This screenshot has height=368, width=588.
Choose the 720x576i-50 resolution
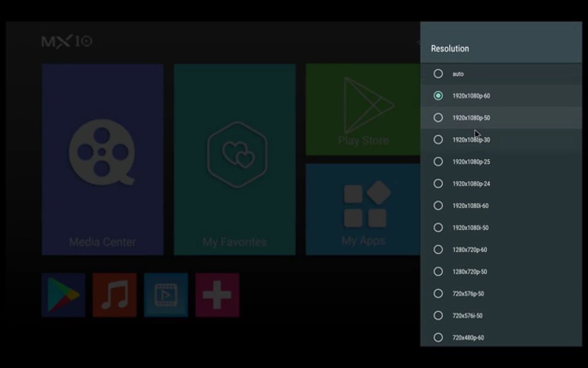[501, 316]
